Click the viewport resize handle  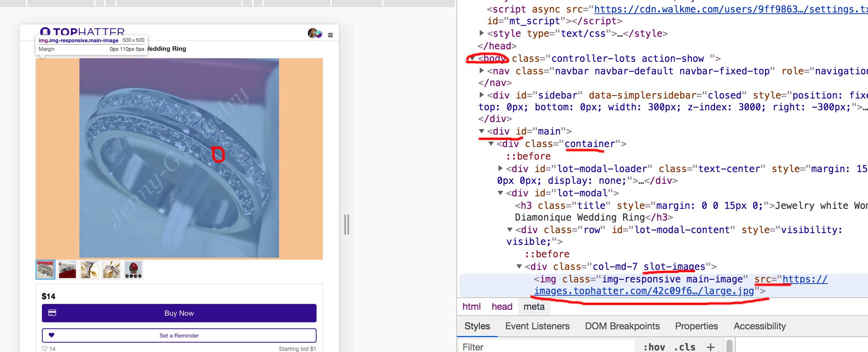pos(346,224)
